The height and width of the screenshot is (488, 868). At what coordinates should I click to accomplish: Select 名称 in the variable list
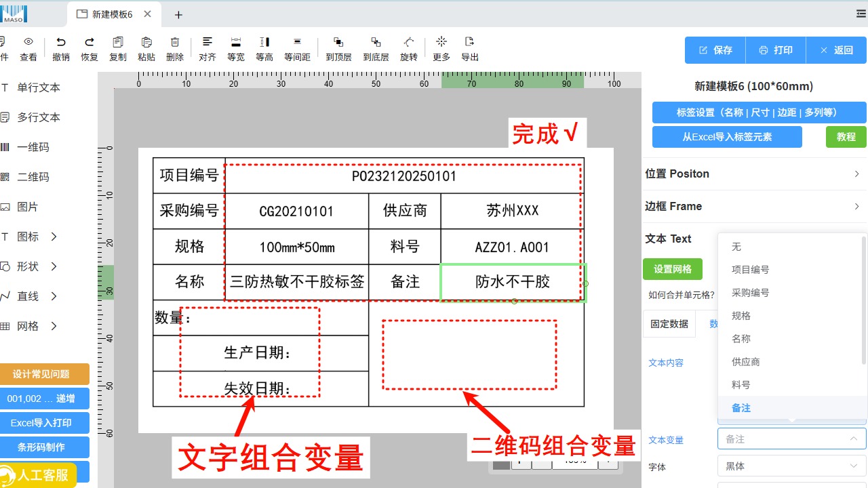789,339
